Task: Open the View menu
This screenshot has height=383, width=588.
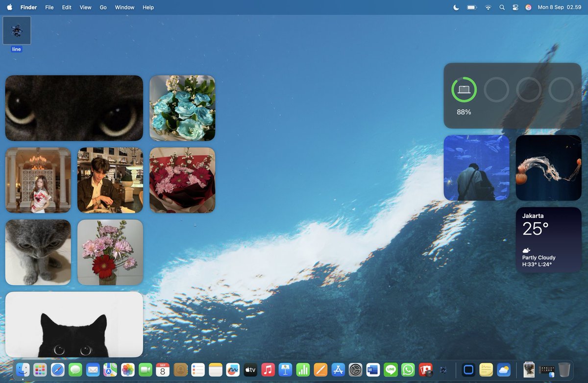Action: 85,7
